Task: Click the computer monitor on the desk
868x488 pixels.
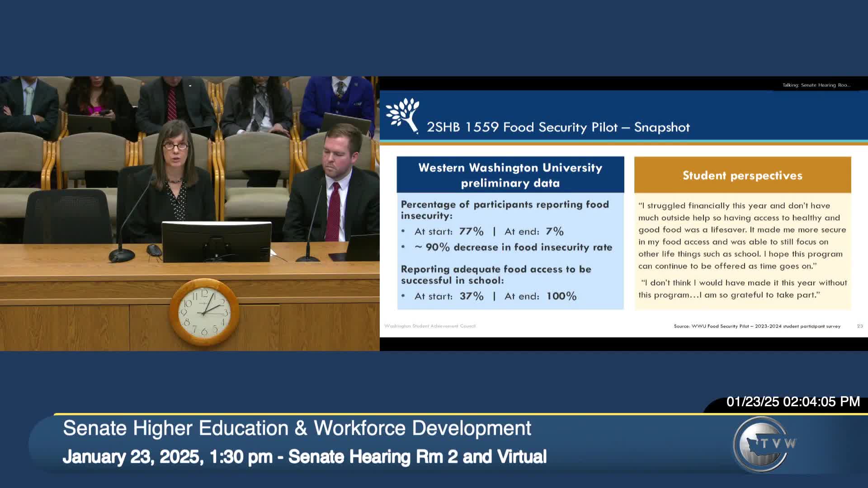Action: pos(217,241)
